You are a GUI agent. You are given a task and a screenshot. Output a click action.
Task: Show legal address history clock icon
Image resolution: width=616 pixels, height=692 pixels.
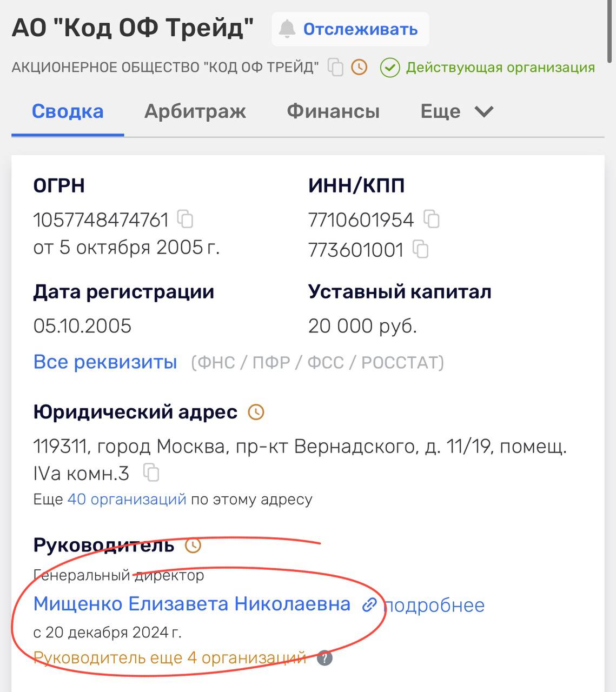point(256,412)
